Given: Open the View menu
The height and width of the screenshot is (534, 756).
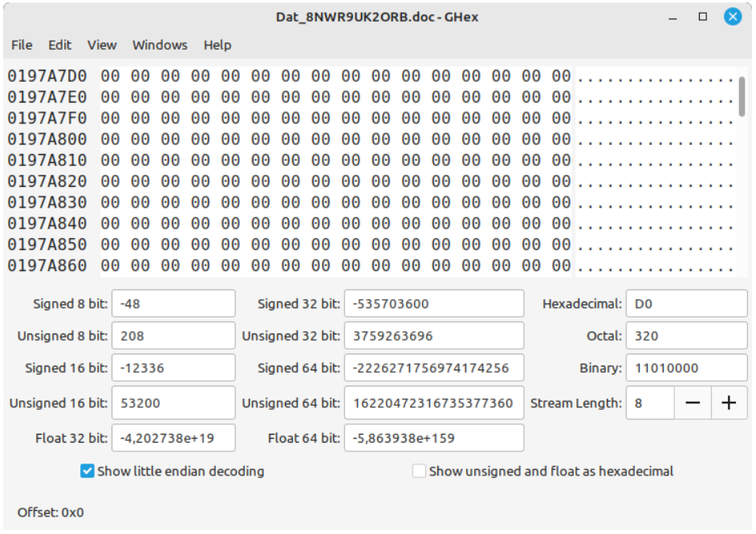Looking at the screenshot, I should coord(102,45).
